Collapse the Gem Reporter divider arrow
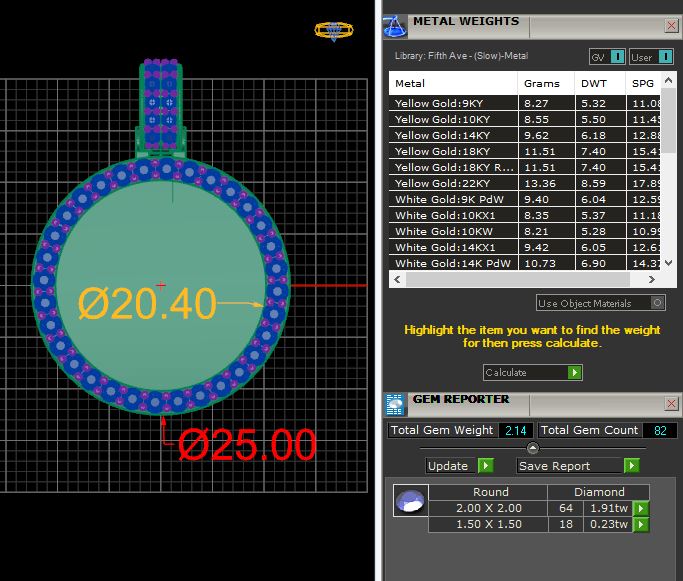 point(532,449)
